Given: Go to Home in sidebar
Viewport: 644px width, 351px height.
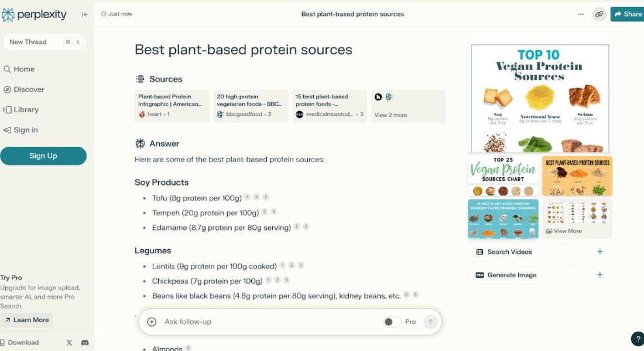Looking at the screenshot, I should tap(24, 69).
